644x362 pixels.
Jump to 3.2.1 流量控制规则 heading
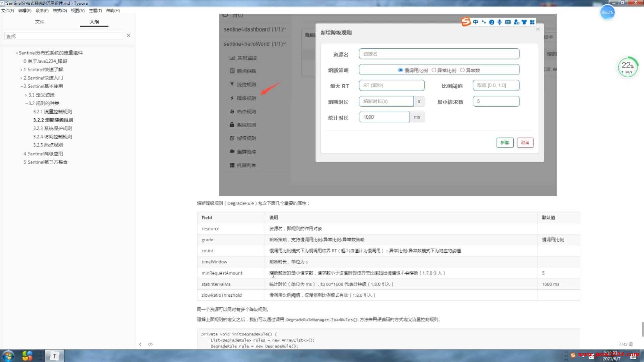(x=53, y=112)
